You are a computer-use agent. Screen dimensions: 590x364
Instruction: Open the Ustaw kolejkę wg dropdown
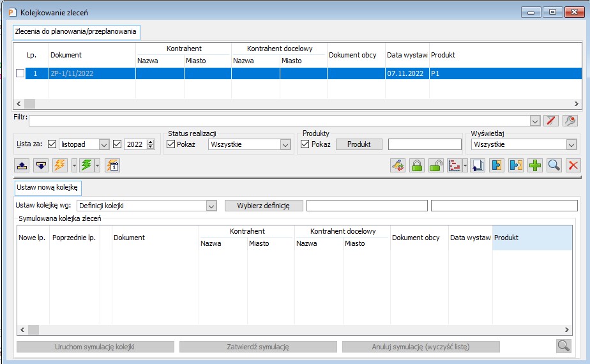[x=211, y=206]
